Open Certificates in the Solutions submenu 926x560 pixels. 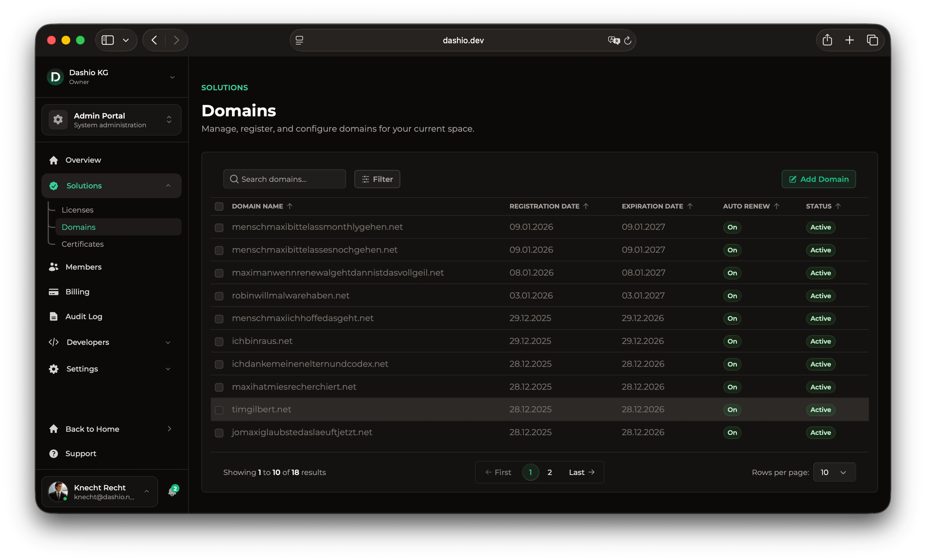[x=83, y=244]
